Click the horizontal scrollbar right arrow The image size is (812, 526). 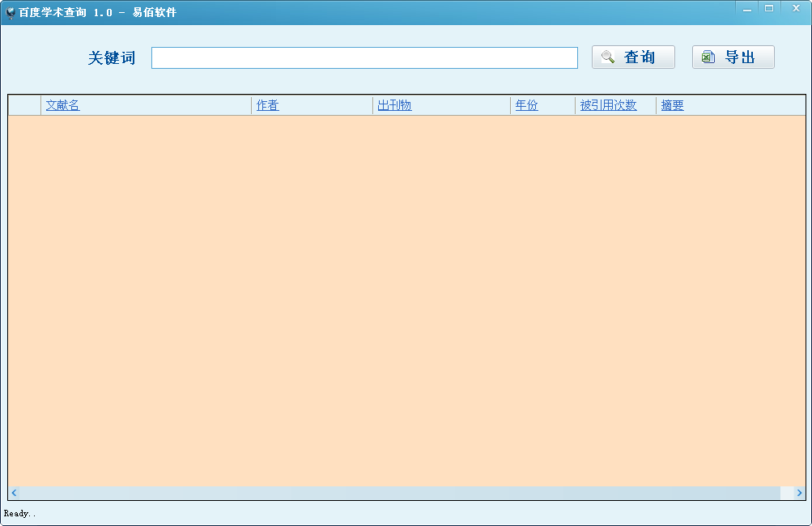(x=799, y=493)
